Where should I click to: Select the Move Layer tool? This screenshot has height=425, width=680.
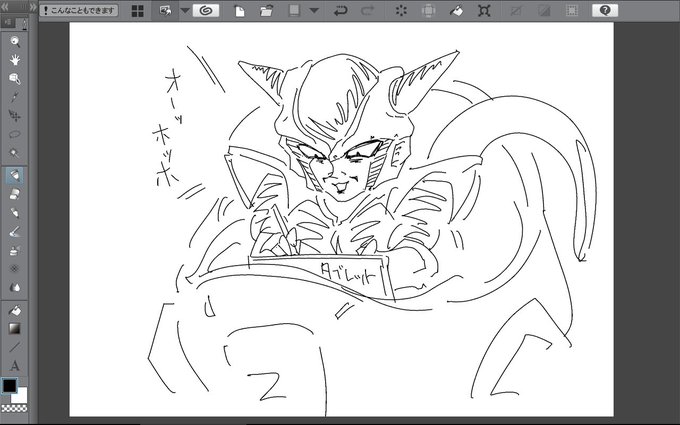click(x=15, y=116)
